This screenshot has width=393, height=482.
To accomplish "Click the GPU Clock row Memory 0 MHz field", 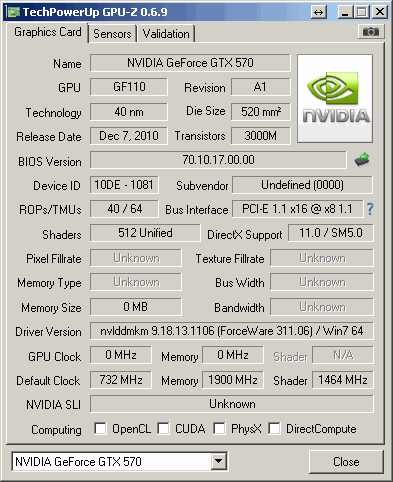I will [x=233, y=355].
